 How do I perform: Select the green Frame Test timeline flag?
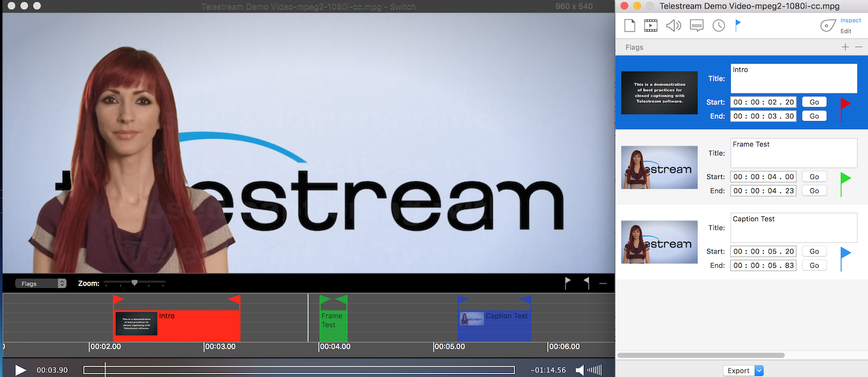[334, 320]
